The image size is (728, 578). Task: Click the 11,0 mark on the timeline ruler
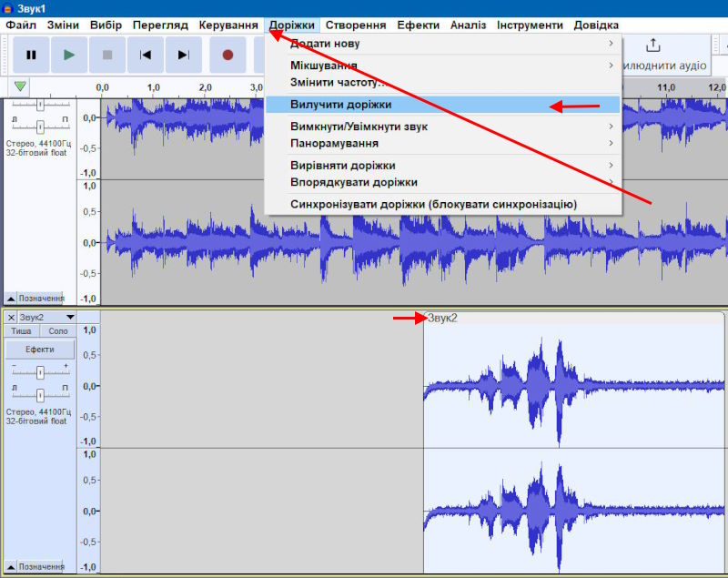pyautogui.click(x=666, y=87)
